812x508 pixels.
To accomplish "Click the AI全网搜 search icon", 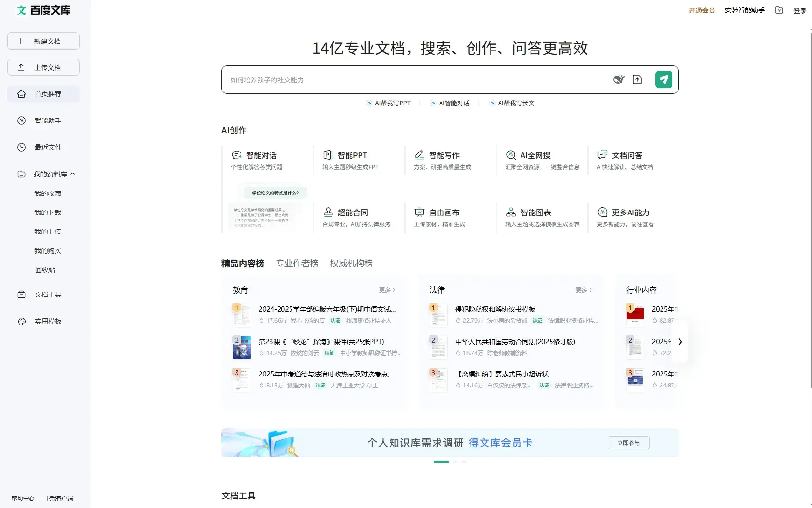I will pyautogui.click(x=511, y=155).
